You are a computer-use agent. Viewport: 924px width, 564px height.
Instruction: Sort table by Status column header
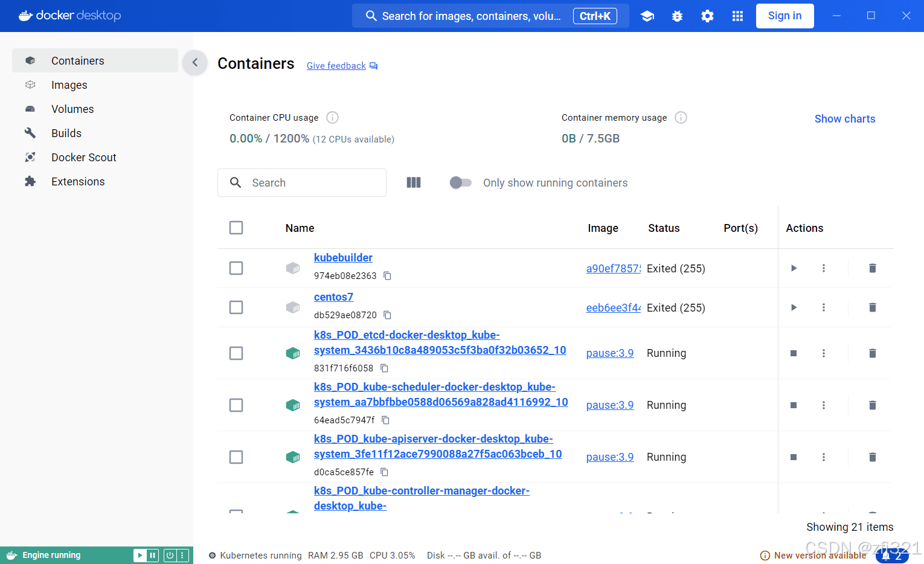click(664, 228)
